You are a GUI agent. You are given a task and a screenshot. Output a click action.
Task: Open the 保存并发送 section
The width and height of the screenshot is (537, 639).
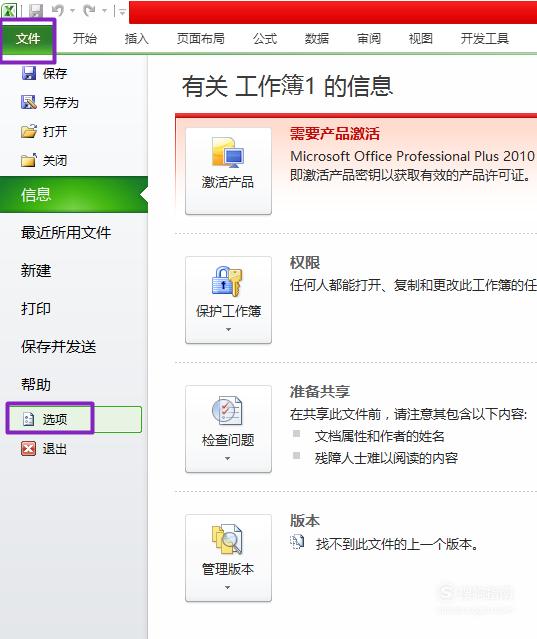(59, 347)
